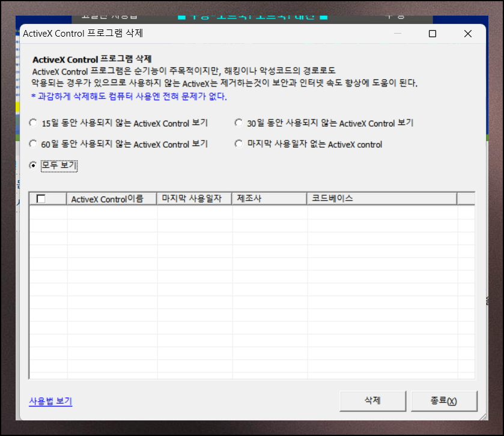Maximize the ActiveX Control 프로그램 삭제 window

click(433, 34)
